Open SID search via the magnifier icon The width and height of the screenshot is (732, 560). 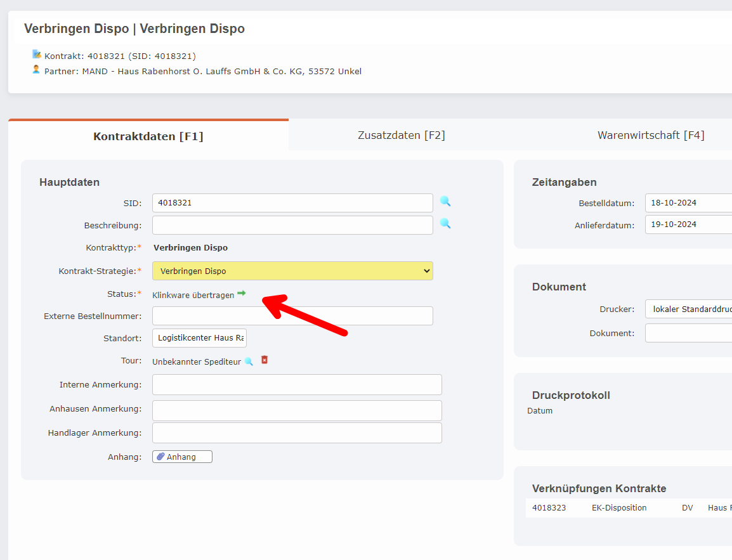point(445,202)
